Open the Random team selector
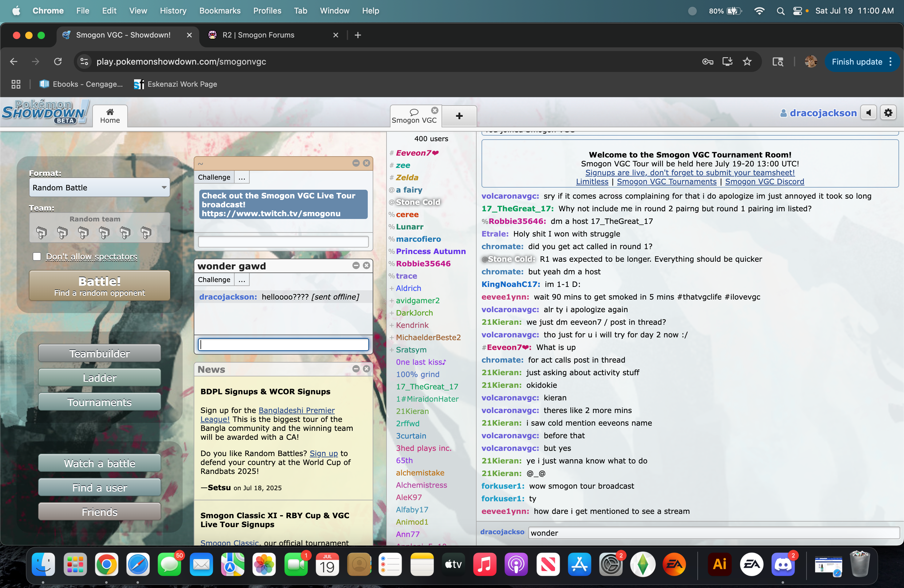 (100, 228)
